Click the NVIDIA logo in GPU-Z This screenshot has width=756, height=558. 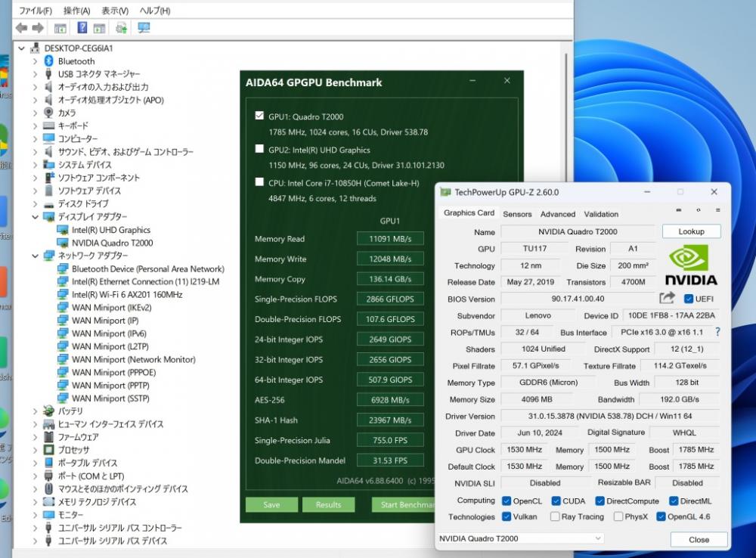pos(691,265)
